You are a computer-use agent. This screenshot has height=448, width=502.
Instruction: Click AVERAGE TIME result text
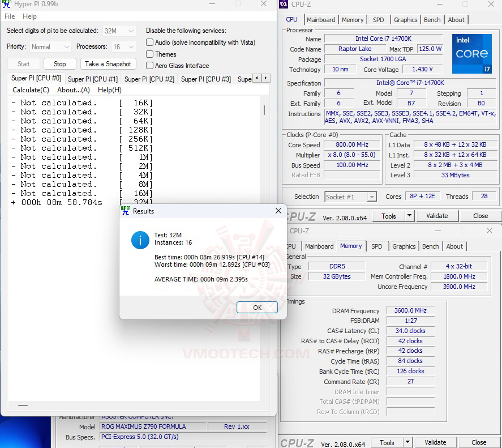201,279
